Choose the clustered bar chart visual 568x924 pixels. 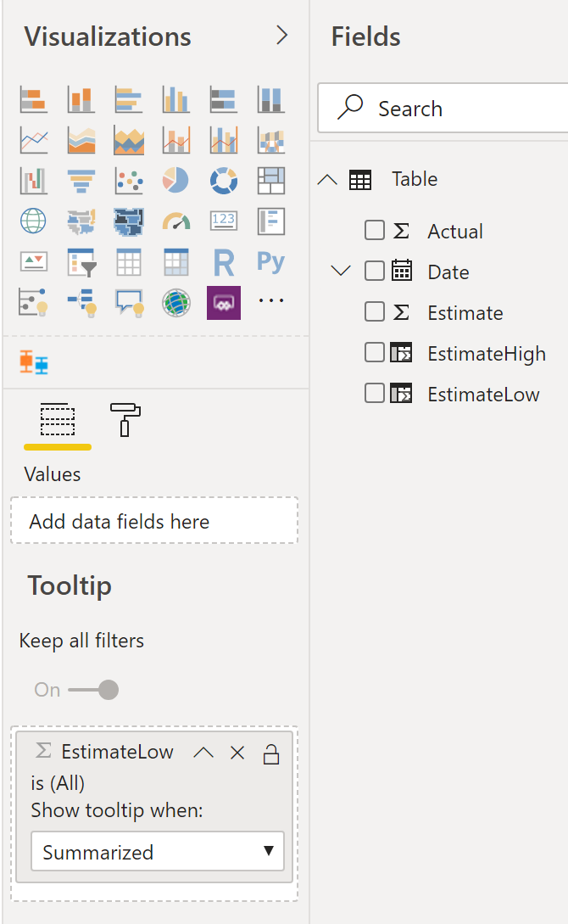coord(129,99)
